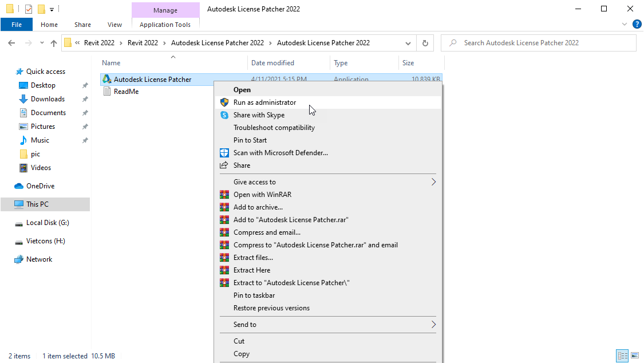Click the refresh button in the address bar
The image size is (644, 363).
[425, 43]
